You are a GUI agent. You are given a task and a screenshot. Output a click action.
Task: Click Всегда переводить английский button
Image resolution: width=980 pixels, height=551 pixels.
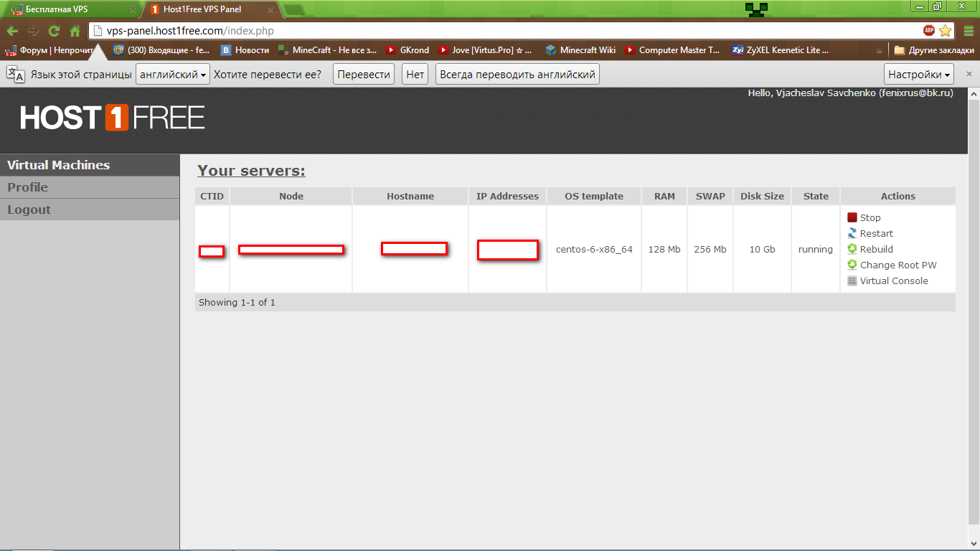point(517,74)
